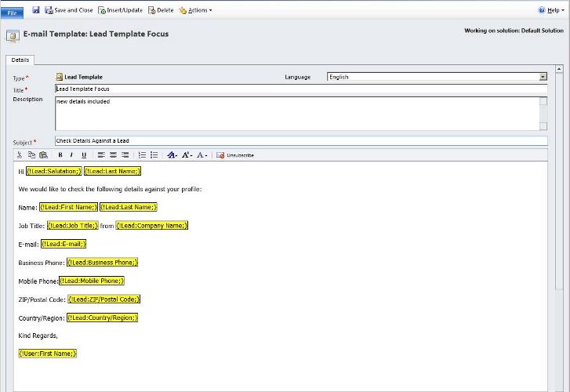Click the Insert/Update button
This screenshot has width=570, height=392.
coord(120,10)
